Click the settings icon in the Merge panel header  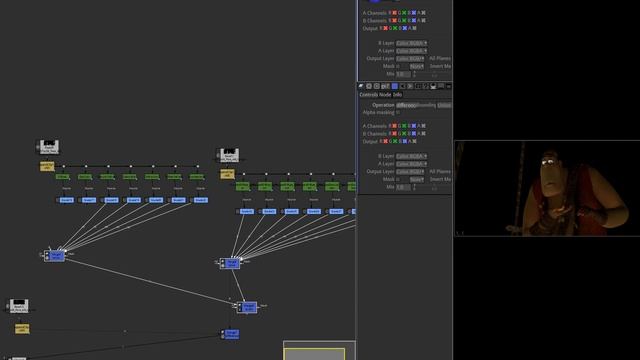361,86
